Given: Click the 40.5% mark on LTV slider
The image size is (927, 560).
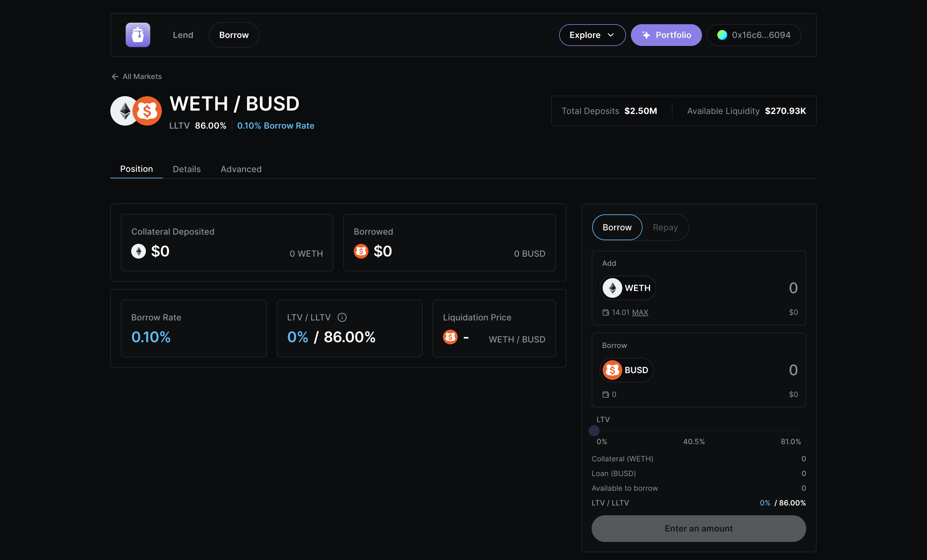Looking at the screenshot, I should point(694,441).
